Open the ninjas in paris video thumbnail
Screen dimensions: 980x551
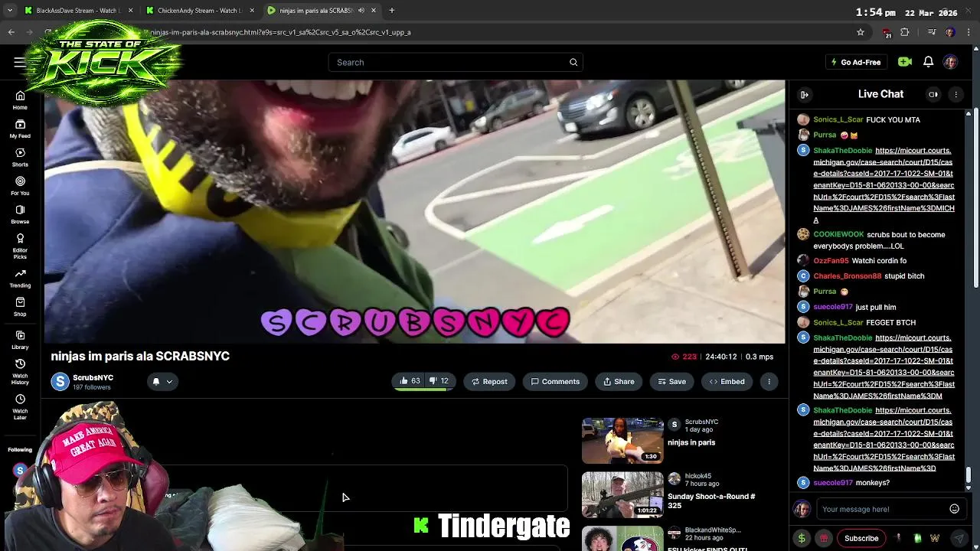click(622, 441)
